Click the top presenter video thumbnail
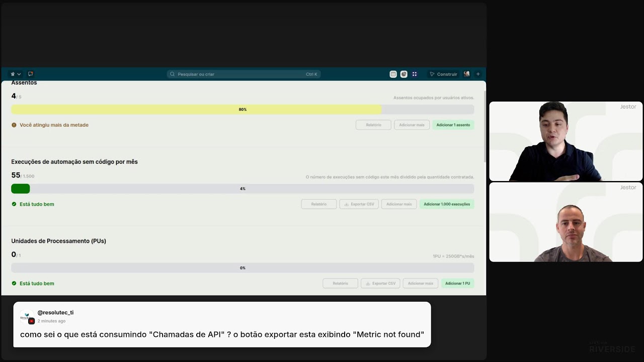Image resolution: width=644 pixels, height=362 pixels. [x=566, y=141]
